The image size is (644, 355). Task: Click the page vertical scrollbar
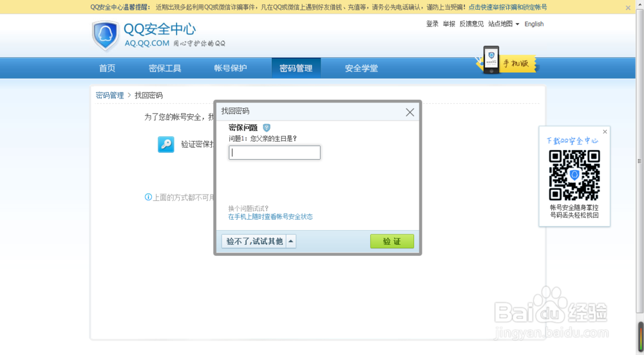(x=639, y=162)
